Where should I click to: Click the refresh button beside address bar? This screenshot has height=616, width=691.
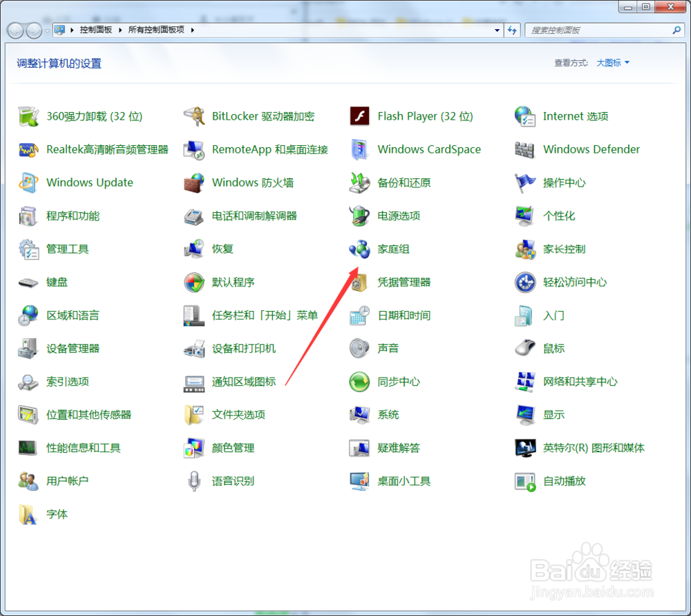tap(512, 30)
